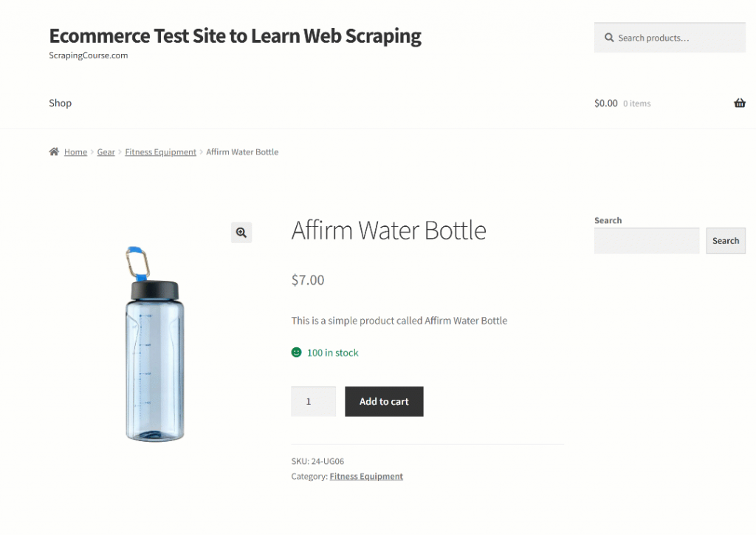Click the sidebar Search button
This screenshot has height=535, width=756.
[725, 241]
